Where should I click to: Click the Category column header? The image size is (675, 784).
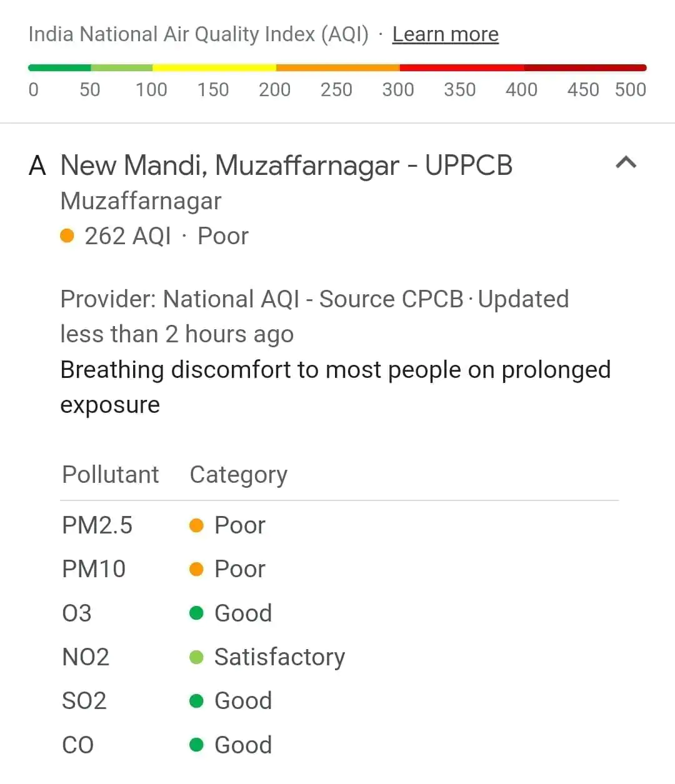pos(238,475)
